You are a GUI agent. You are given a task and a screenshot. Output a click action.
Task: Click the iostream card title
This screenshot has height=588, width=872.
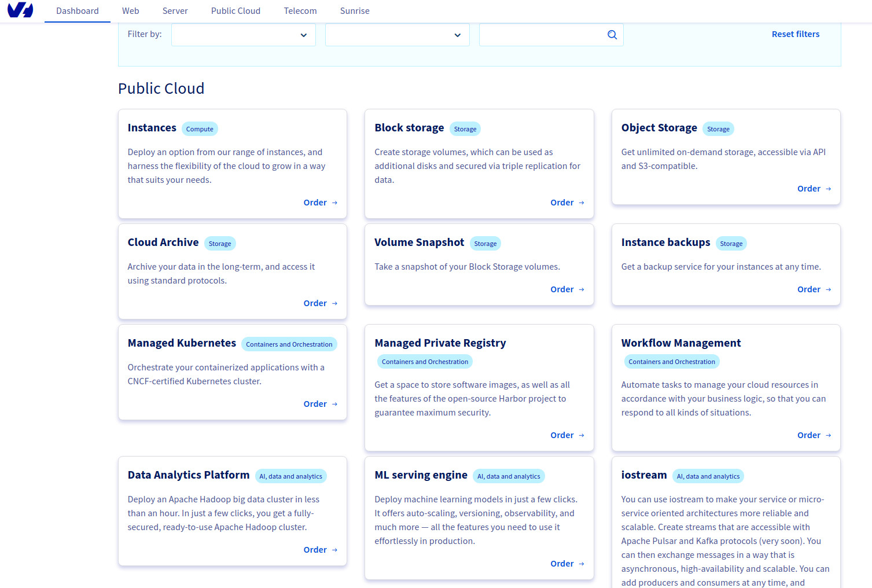[644, 475]
